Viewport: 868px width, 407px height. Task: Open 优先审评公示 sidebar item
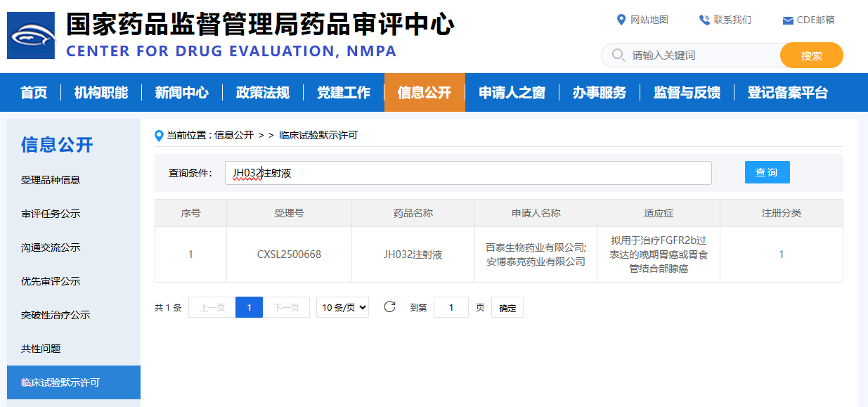(51, 281)
